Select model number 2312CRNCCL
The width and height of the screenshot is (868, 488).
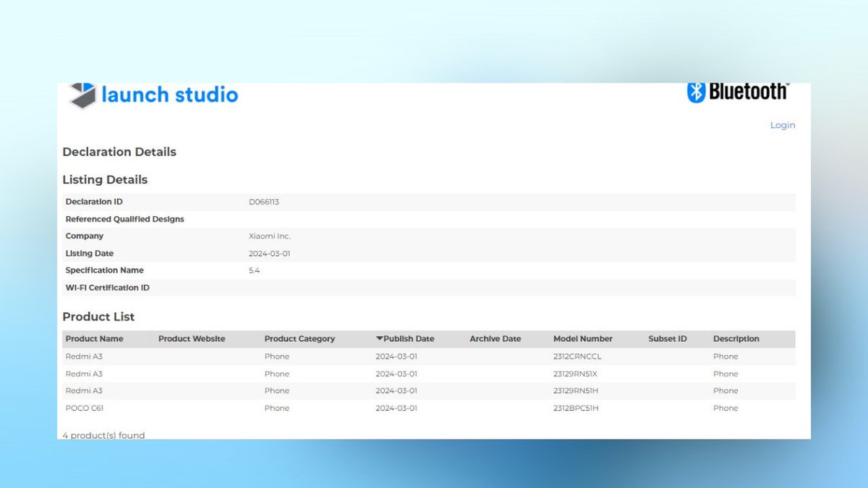click(577, 356)
